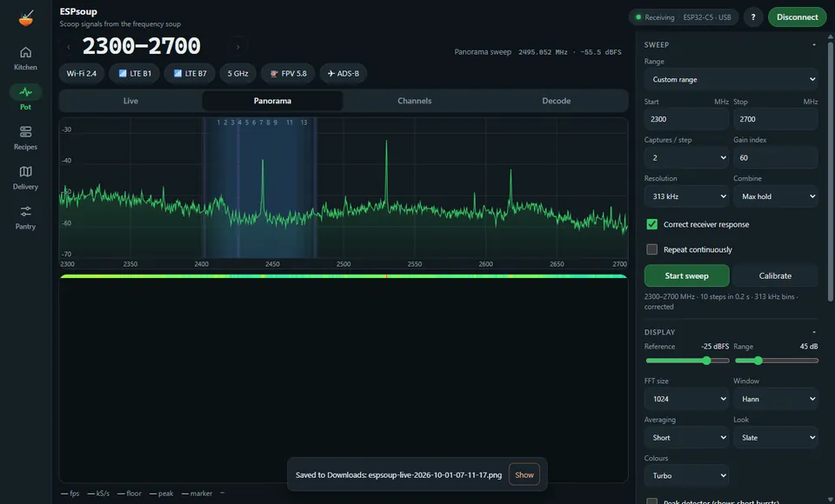Open the Colours Turbo dropdown
The height and width of the screenshot is (504, 835).
coord(686,475)
